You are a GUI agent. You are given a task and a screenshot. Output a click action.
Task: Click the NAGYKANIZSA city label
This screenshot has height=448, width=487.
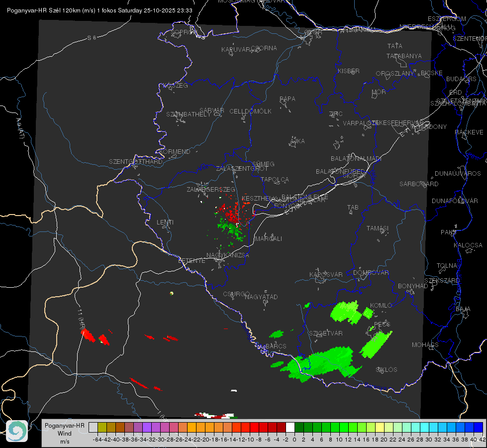228,255
